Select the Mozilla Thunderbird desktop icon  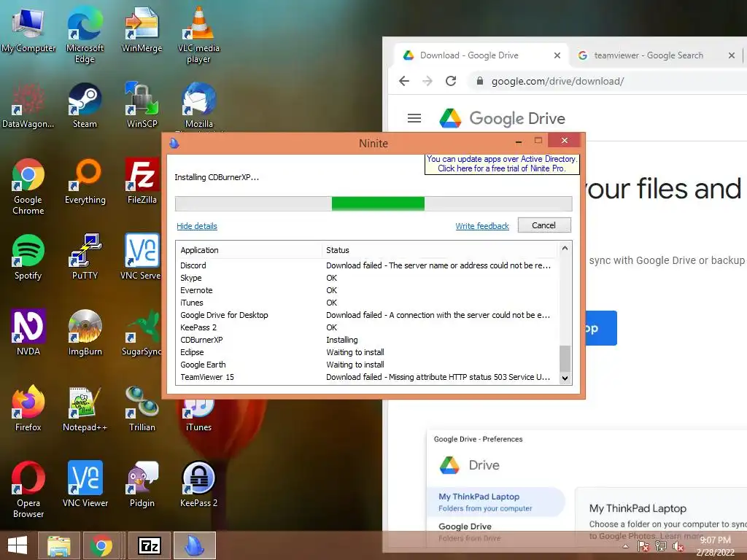click(x=198, y=106)
